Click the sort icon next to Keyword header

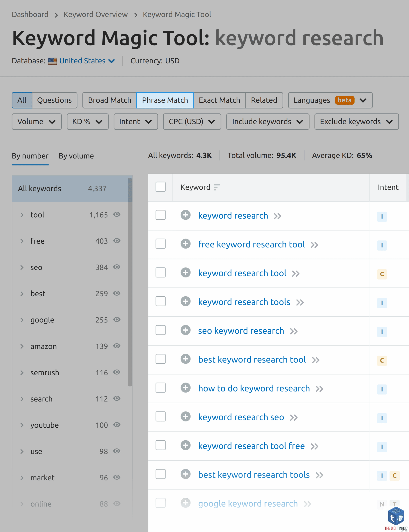(217, 187)
